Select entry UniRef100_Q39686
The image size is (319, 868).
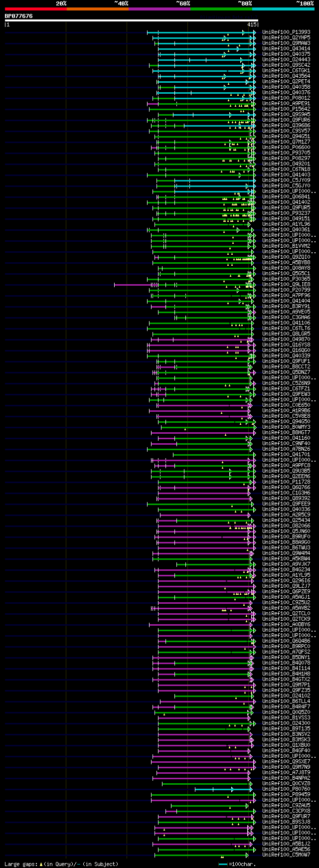286,126
